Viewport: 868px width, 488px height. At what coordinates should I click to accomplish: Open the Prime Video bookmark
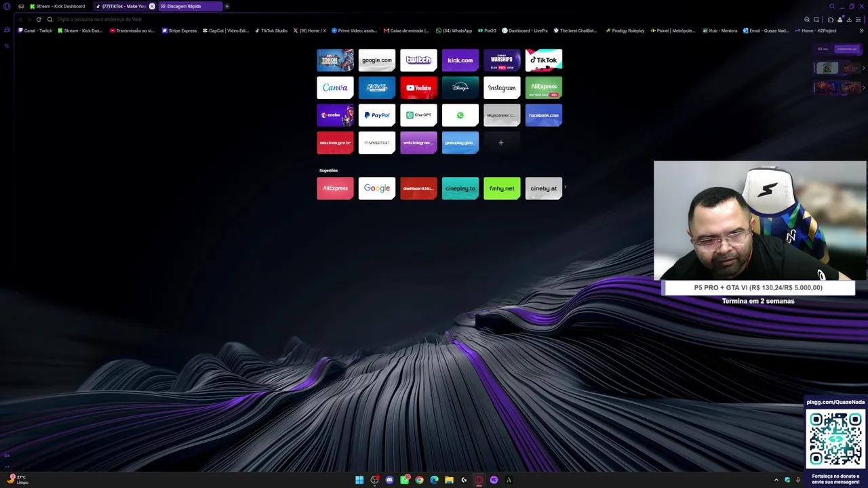click(355, 30)
